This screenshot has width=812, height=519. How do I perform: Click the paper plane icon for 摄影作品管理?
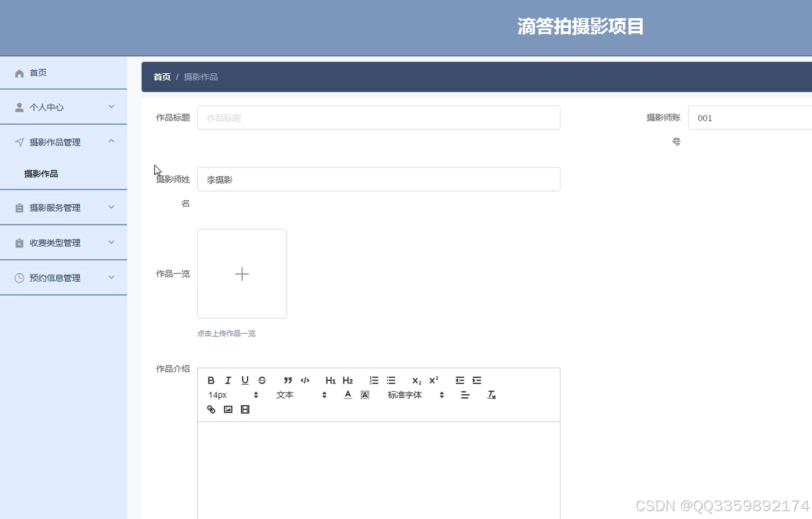(x=19, y=142)
